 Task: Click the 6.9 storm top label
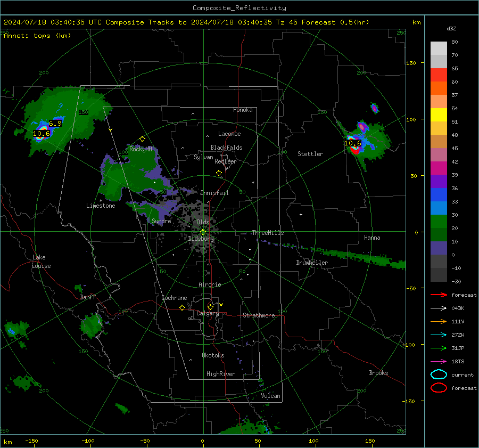tap(55, 124)
